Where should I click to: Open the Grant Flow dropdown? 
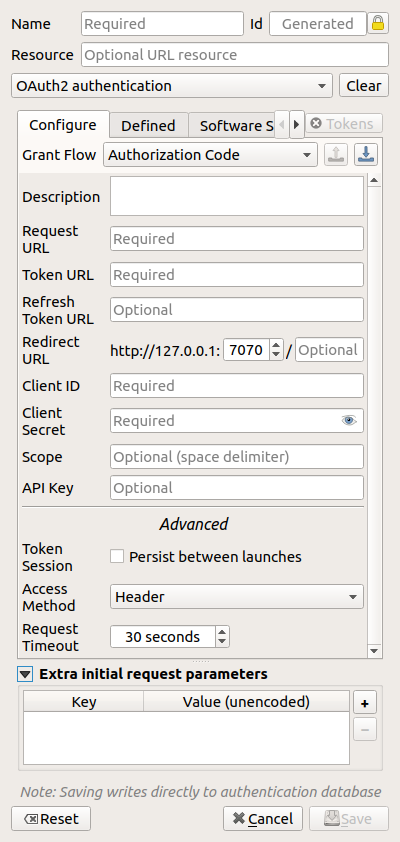click(x=210, y=155)
